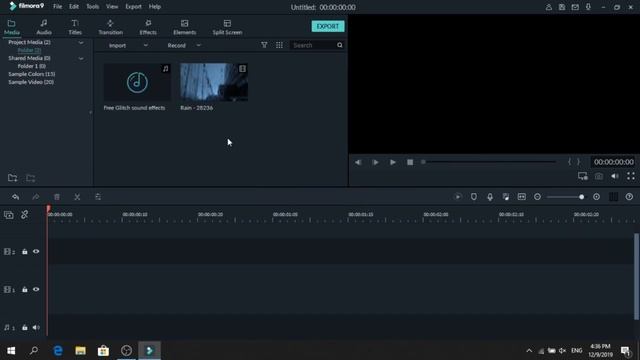Open the Titles tab
Image resolution: width=640 pixels, height=360 pixels.
75,27
